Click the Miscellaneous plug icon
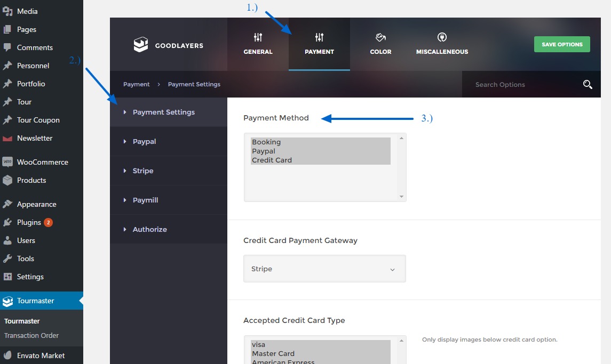The width and height of the screenshot is (611, 364). pos(442,37)
